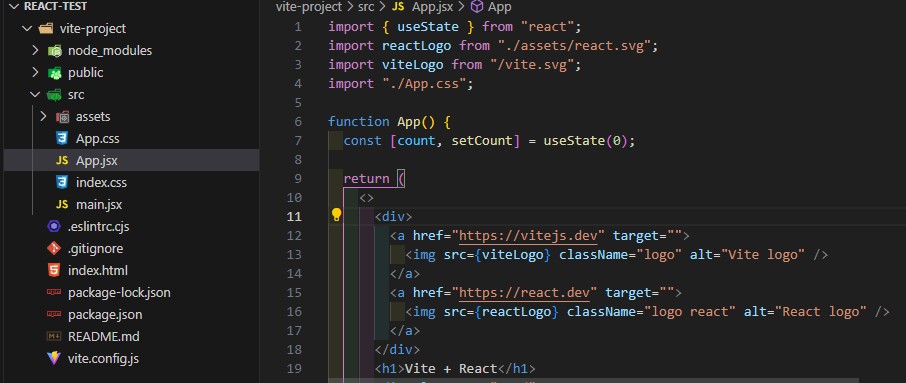Click the opening div tag on line 11
This screenshot has width=906, height=383.
pyautogui.click(x=393, y=216)
